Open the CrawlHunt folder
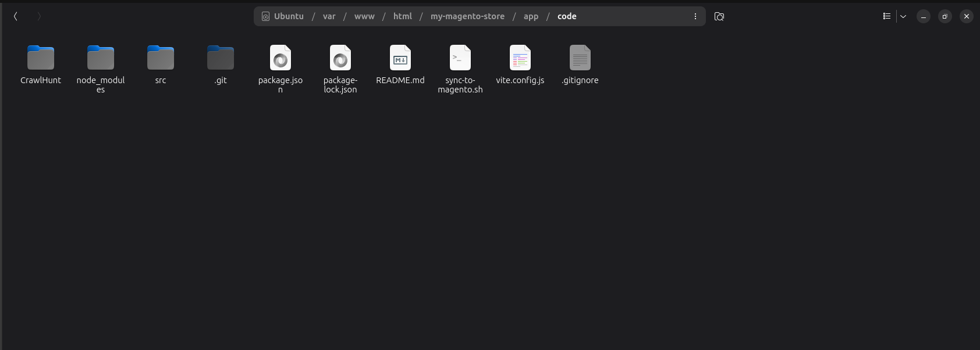 [x=41, y=58]
